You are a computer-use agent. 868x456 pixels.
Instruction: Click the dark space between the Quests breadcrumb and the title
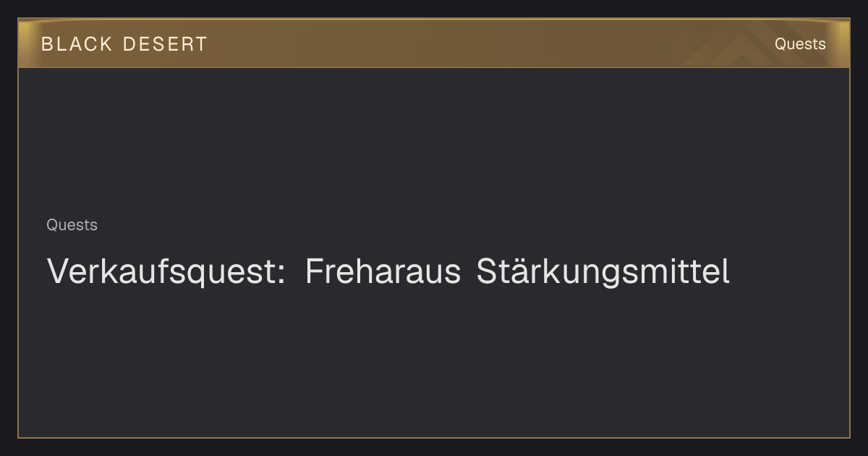217,244
